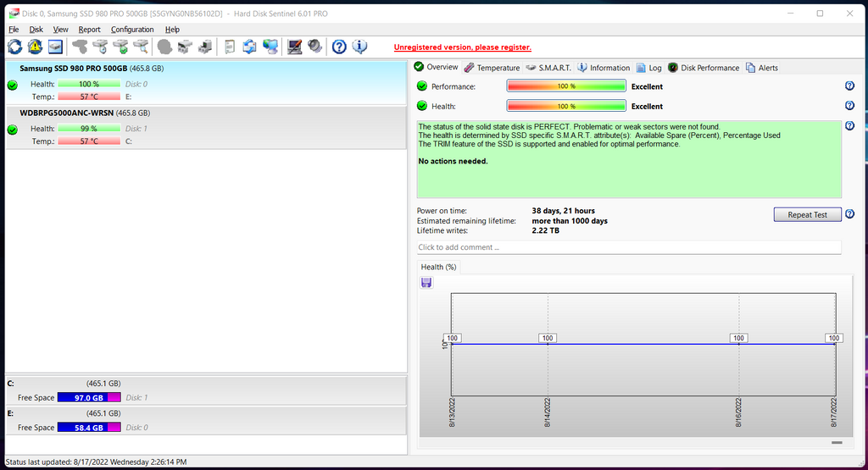Click the document report icon in the toolbar
The width and height of the screenshot is (868, 470).
click(x=230, y=47)
